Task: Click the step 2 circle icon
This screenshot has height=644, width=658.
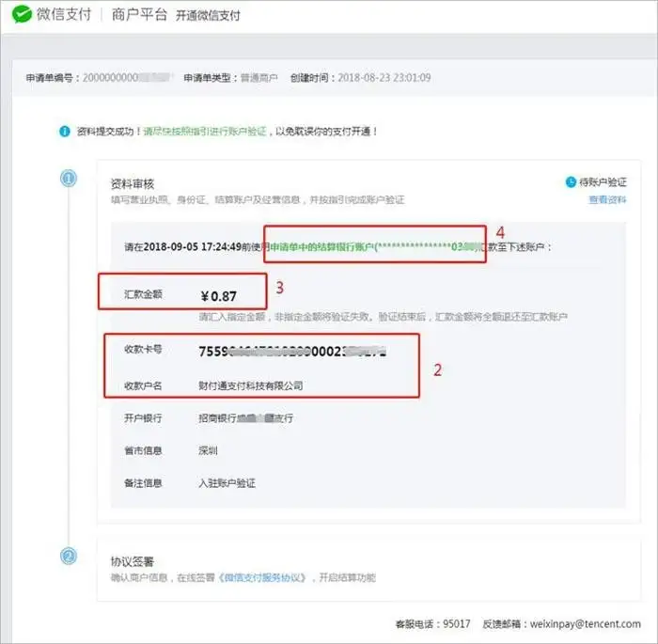Action: click(x=69, y=557)
